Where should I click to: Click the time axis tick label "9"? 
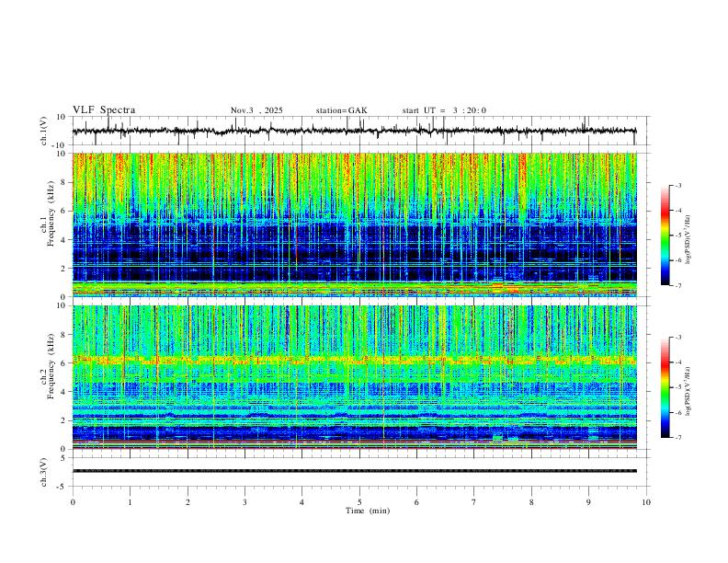(x=588, y=502)
